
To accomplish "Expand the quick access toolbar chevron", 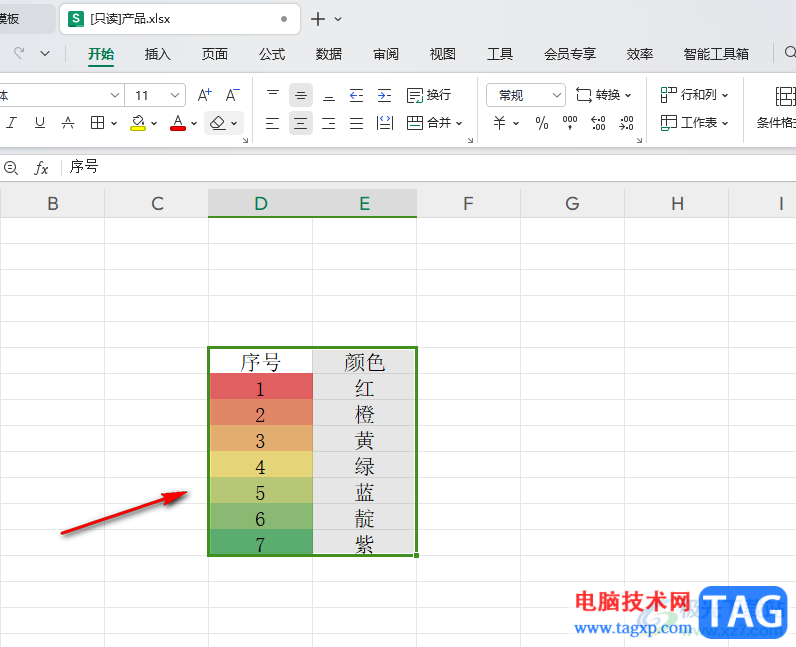I will pyautogui.click(x=45, y=53).
